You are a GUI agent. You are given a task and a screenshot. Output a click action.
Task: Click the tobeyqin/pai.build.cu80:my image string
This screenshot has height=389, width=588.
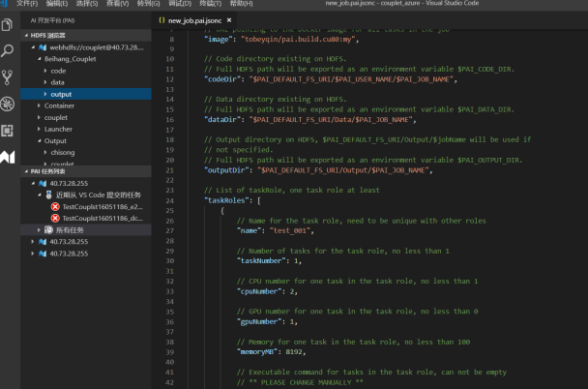coord(298,40)
